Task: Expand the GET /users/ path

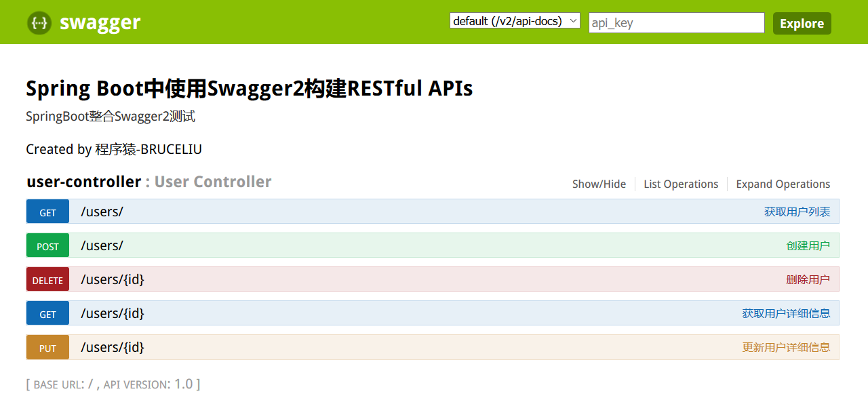Action: (102, 212)
